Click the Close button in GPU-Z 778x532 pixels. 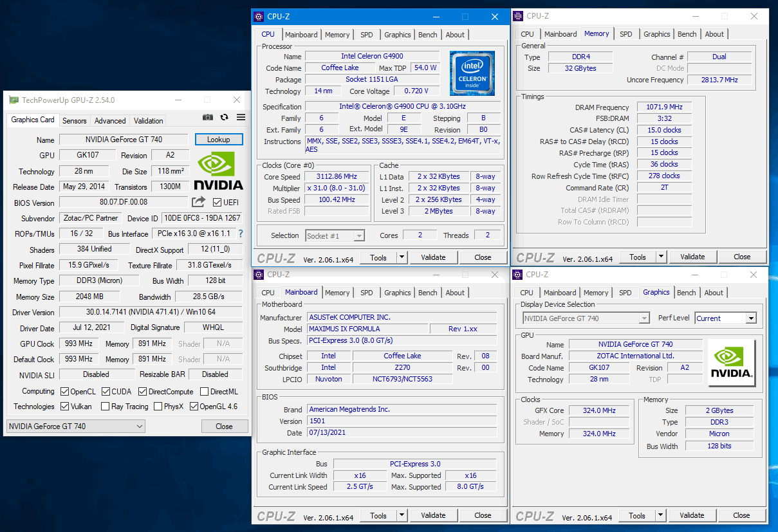pyautogui.click(x=225, y=427)
